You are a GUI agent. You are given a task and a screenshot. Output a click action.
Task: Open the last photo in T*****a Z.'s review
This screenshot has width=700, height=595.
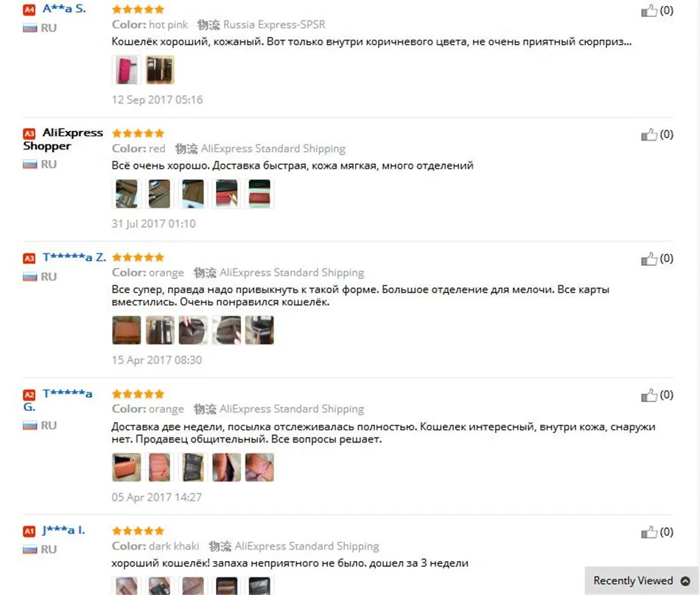[x=259, y=330]
